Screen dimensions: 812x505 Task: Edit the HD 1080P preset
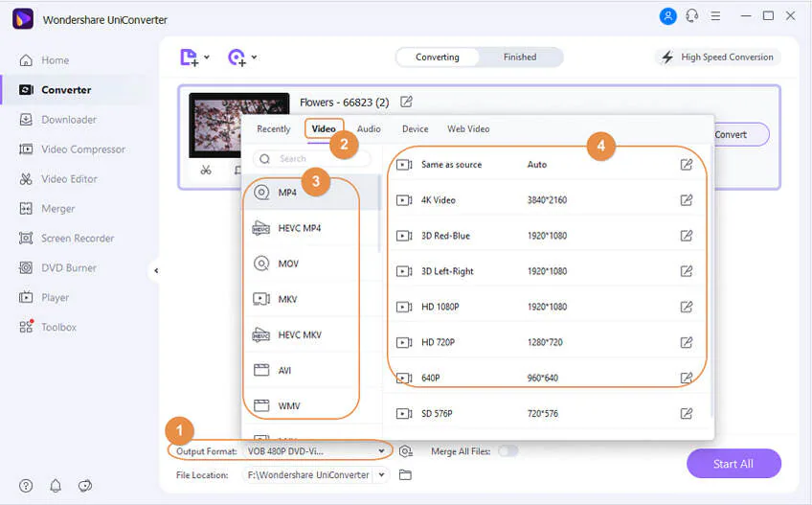(687, 307)
